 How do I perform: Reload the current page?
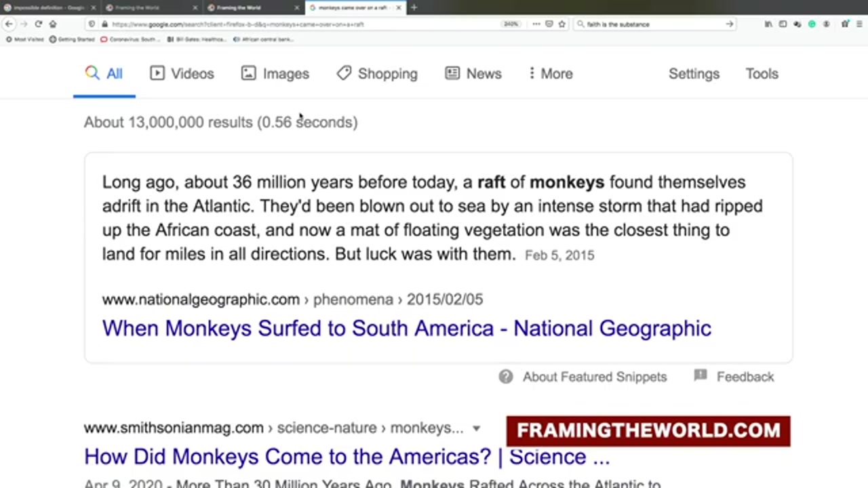point(38,24)
